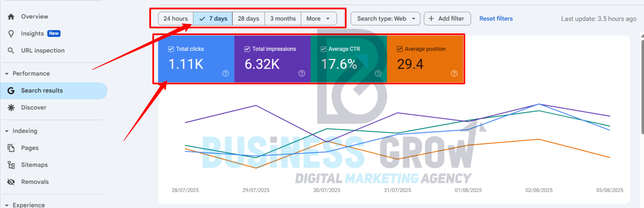This screenshot has width=644, height=208.
Task: Select the 24 hours date range
Action: [176, 19]
